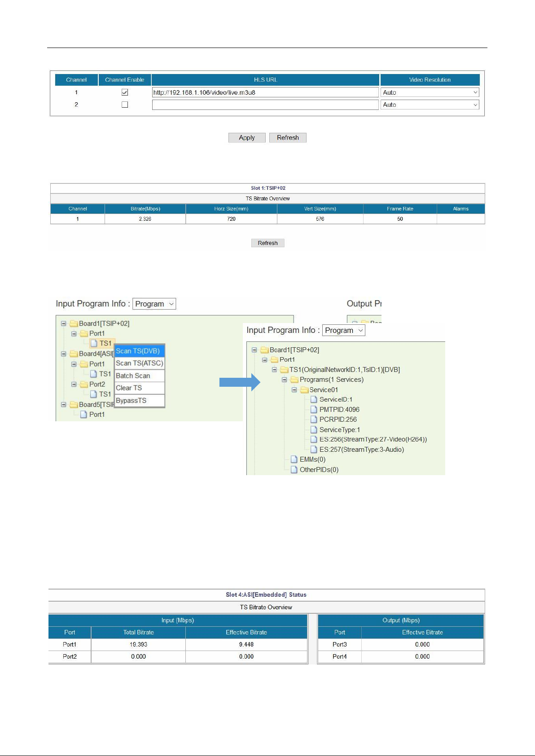Click the Port1 folder icon under Board1, left tree

pos(84,333)
